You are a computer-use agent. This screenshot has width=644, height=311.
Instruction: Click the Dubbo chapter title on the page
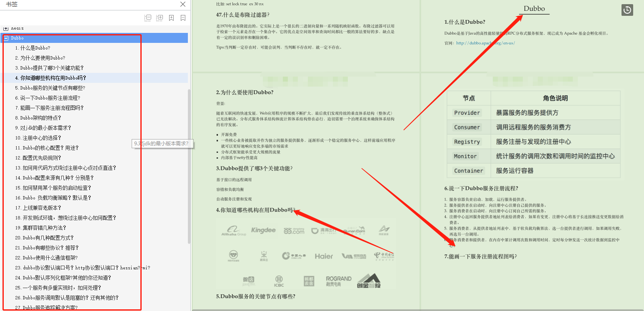click(534, 8)
